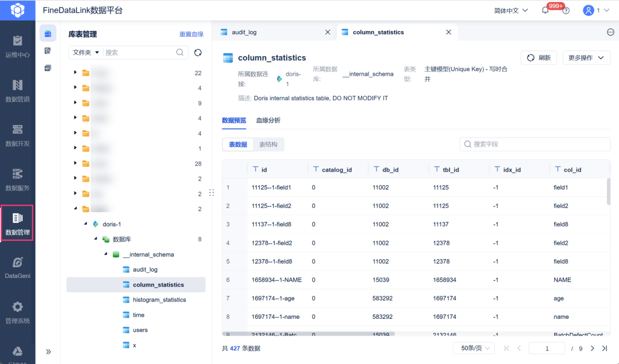The height and width of the screenshot is (364, 619).
Task: Click cell 1658934--1-NAME
Action: (277, 280)
